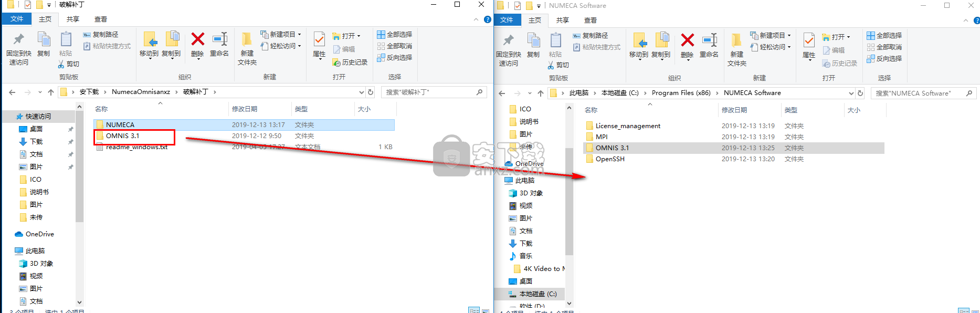Click 重命名 in left window ribbon
The image size is (980, 313).
point(219,45)
